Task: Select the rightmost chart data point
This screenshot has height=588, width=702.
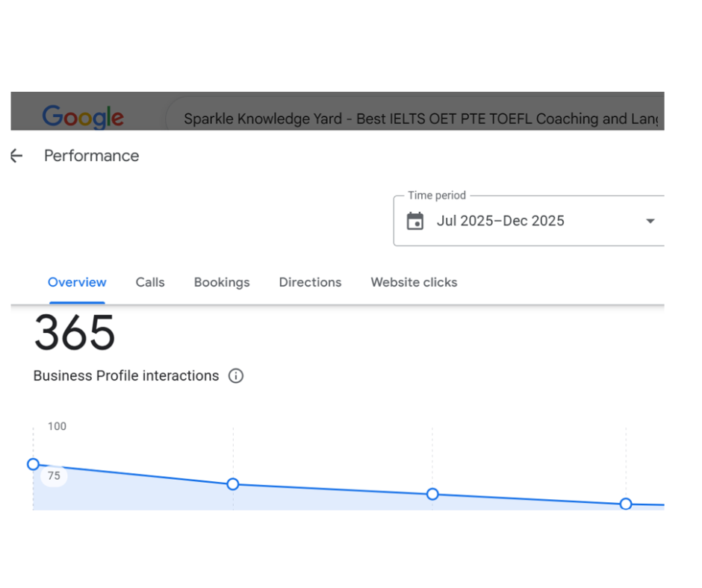Action: click(626, 504)
